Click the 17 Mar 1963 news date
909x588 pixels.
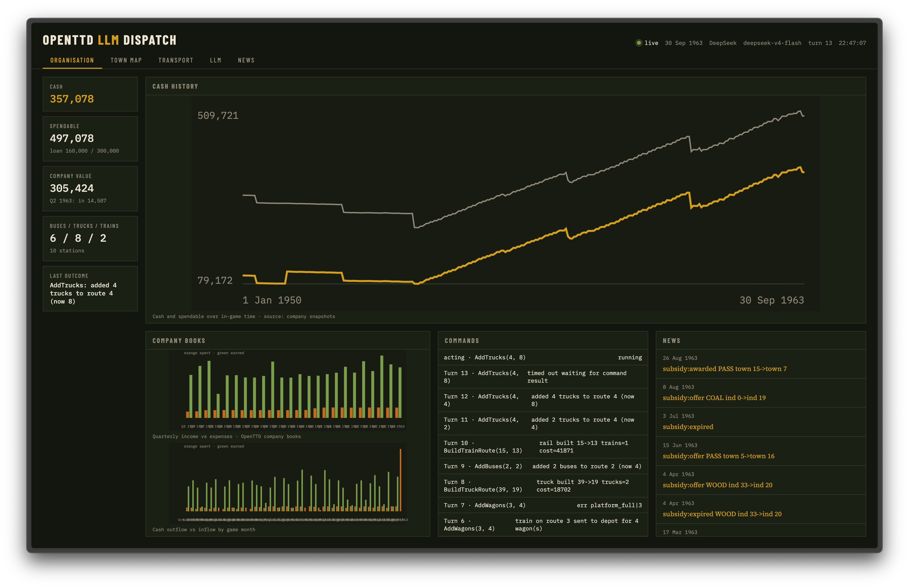pos(680,532)
